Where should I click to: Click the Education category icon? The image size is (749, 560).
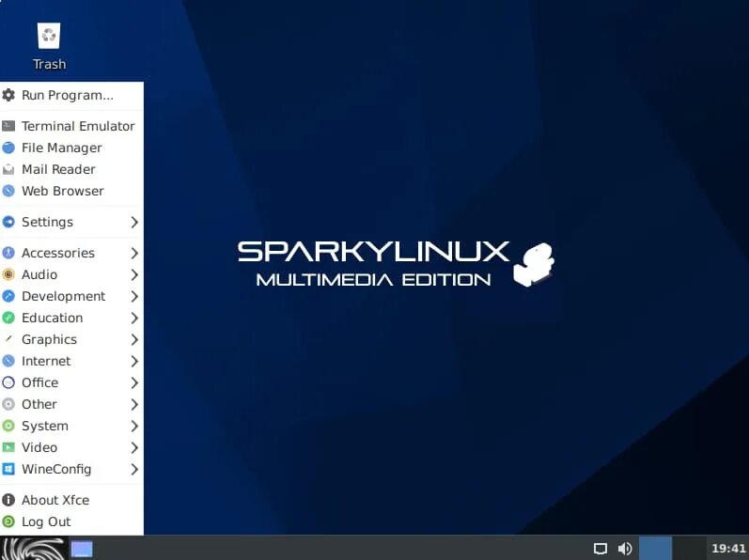8,318
